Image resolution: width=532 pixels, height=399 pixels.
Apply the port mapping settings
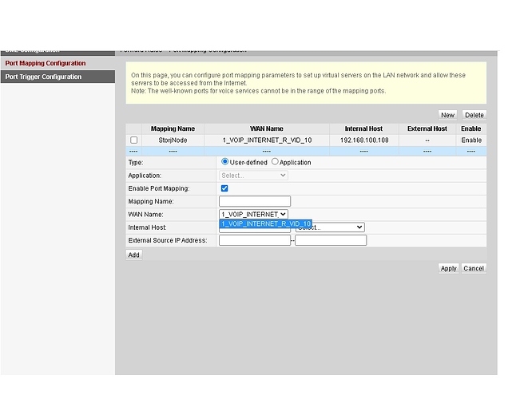click(448, 268)
